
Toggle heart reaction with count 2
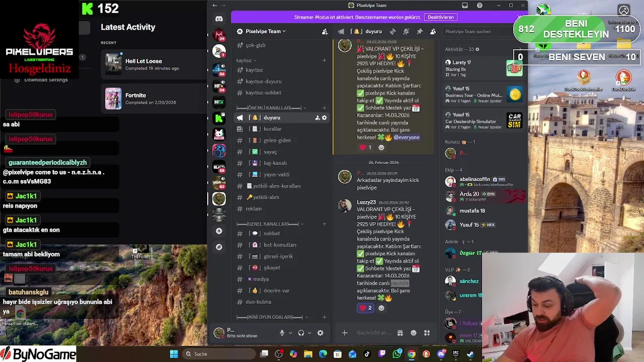click(x=365, y=308)
